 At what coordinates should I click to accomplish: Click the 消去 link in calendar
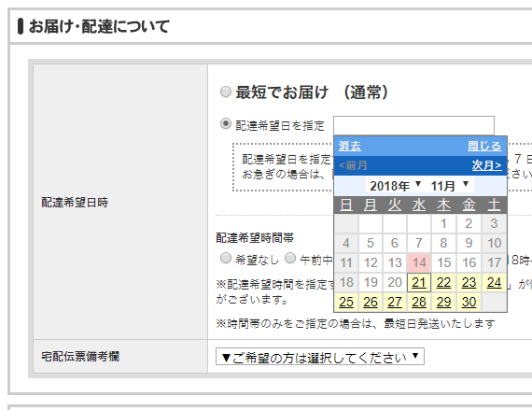coord(350,146)
